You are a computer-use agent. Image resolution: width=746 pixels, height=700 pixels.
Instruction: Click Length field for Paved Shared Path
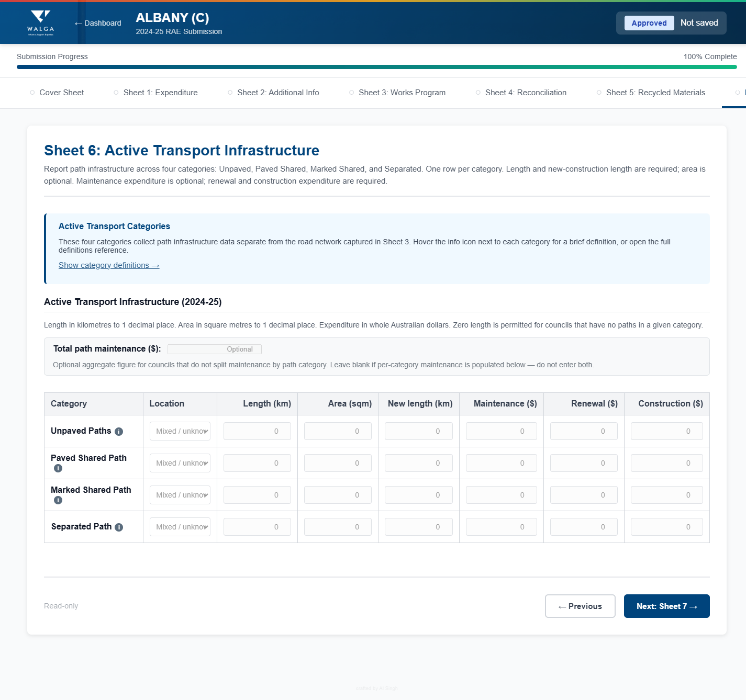(257, 463)
